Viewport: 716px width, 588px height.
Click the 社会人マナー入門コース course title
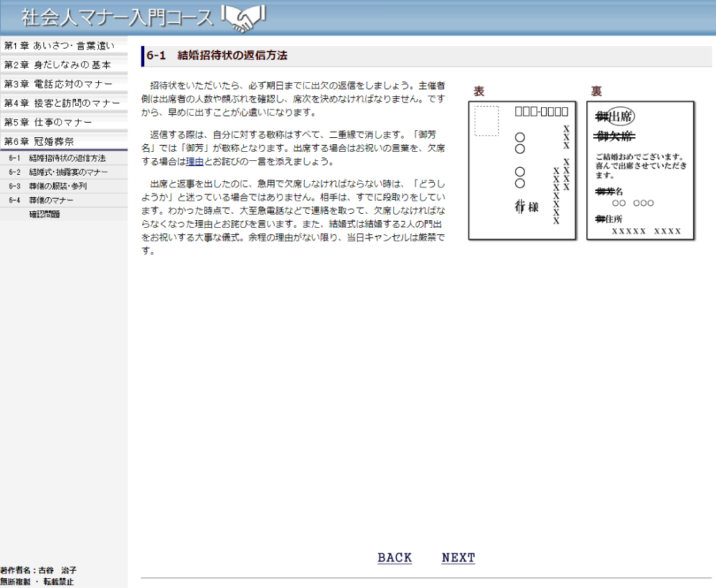(116, 17)
